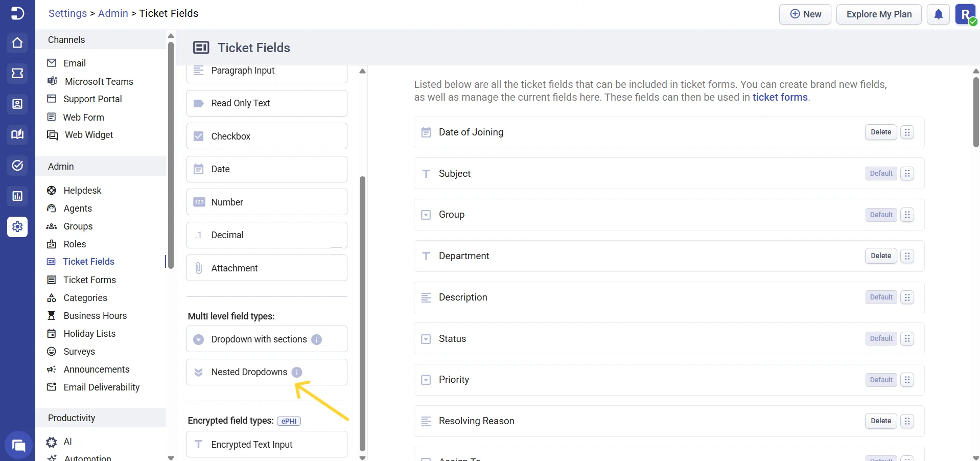Open Categories admin page
The height and width of the screenshot is (461, 980).
[x=85, y=298]
